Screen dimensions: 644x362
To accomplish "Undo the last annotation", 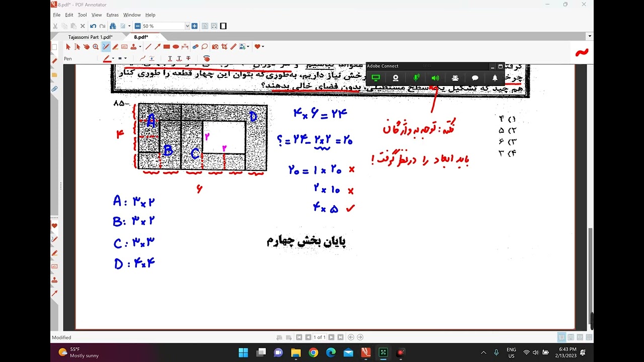I will click(93, 26).
